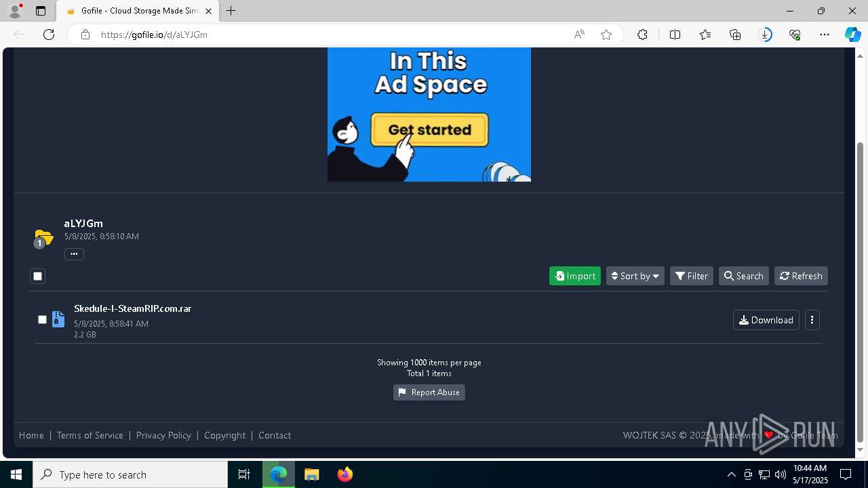868x488 pixels.
Task: Activate Read aloud icon
Action: tap(579, 35)
